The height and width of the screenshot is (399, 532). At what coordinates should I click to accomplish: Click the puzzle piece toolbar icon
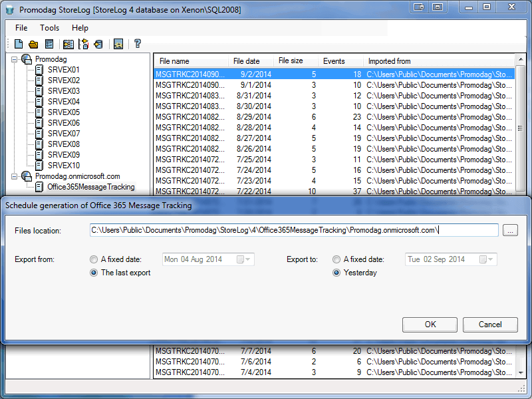tap(118, 44)
